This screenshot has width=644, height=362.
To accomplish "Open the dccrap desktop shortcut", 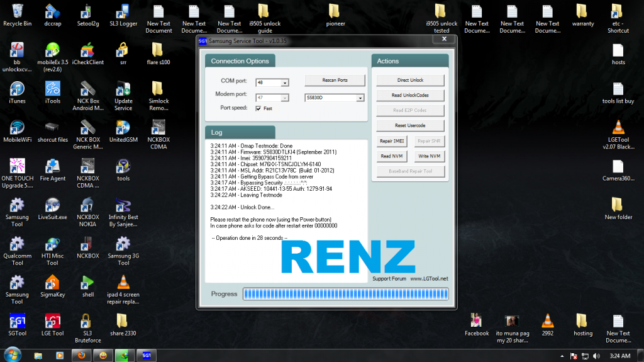I will tap(53, 16).
